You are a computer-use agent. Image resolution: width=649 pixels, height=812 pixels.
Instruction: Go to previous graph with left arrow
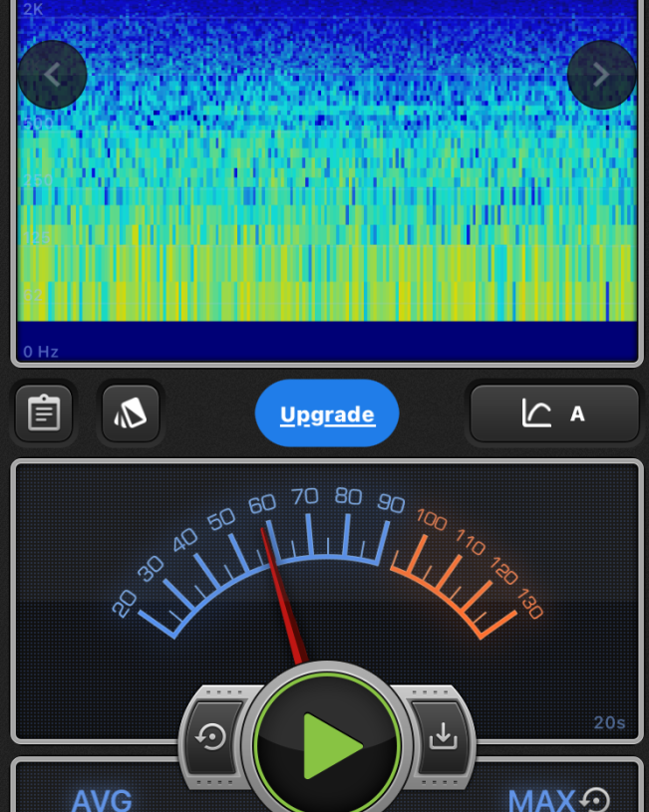[52, 75]
